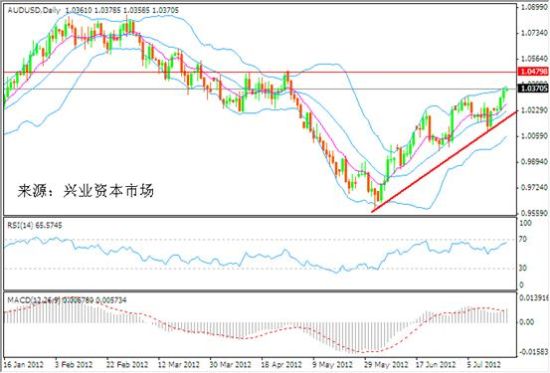Click the 12 Mar 2012 date label

tap(179, 364)
